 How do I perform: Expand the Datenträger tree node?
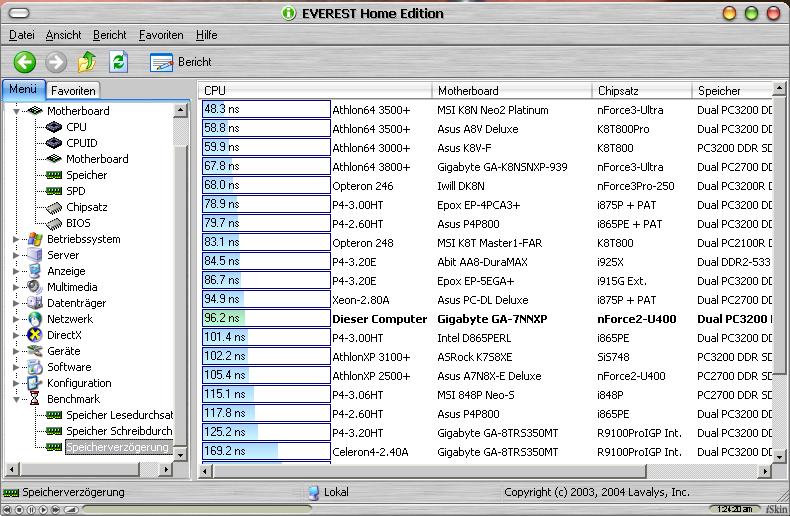pos(16,303)
